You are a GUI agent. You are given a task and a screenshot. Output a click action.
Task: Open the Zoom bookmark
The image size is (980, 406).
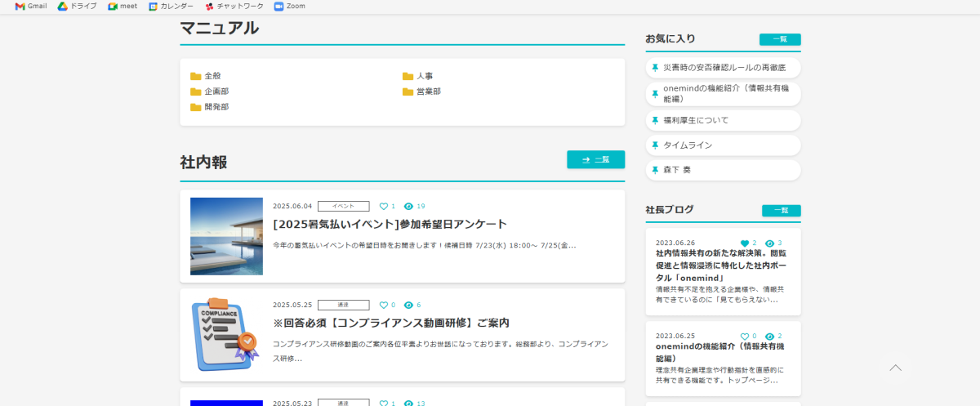click(x=290, y=6)
